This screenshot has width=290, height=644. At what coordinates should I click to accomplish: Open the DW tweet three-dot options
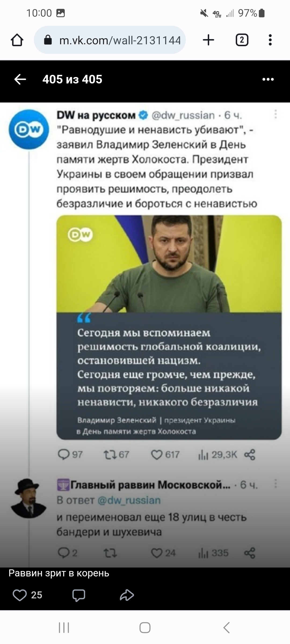(275, 115)
